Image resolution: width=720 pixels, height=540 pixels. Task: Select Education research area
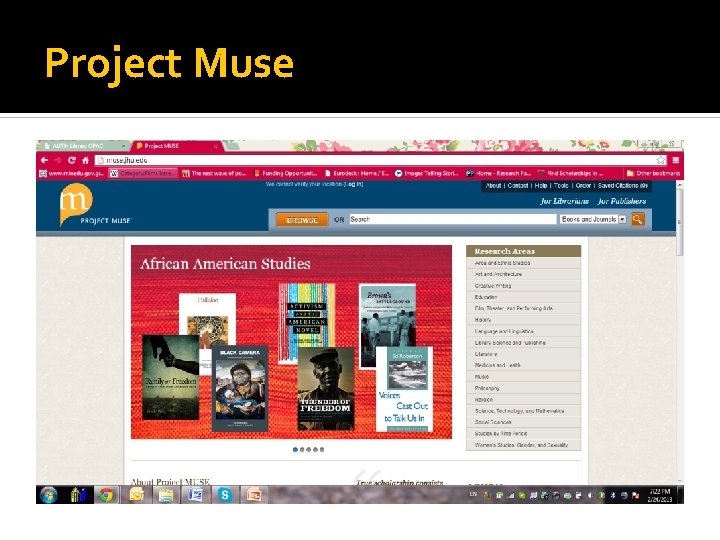pyautogui.click(x=523, y=297)
